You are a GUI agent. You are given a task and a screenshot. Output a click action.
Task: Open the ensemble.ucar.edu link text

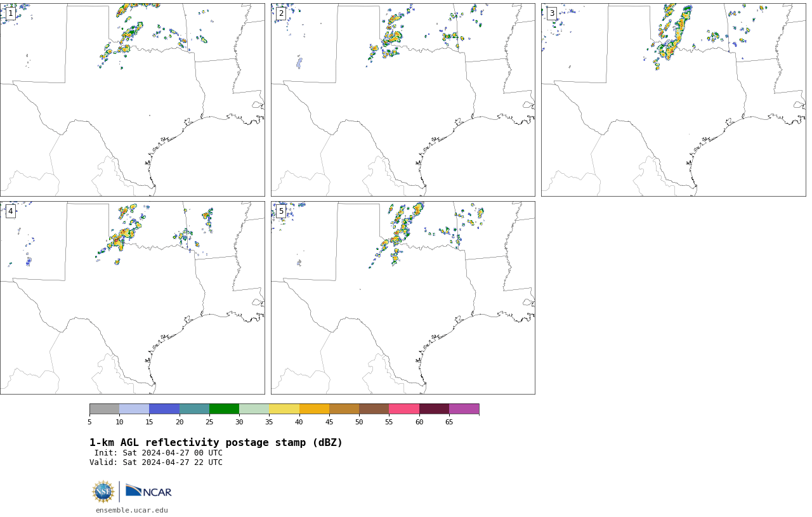[132, 510]
